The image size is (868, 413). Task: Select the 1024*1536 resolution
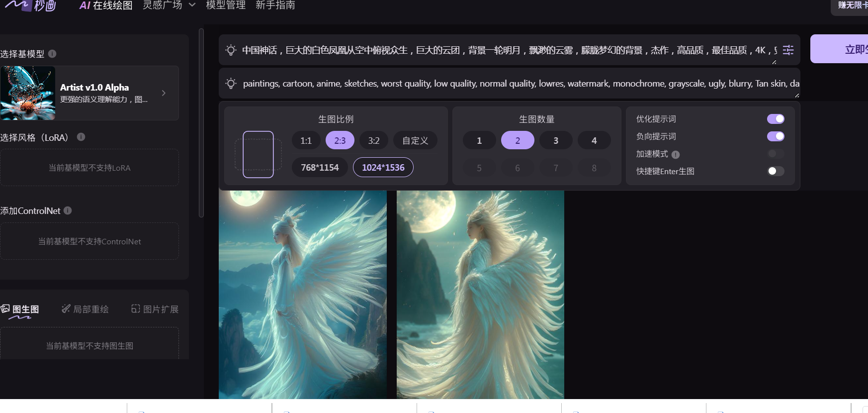(x=383, y=167)
